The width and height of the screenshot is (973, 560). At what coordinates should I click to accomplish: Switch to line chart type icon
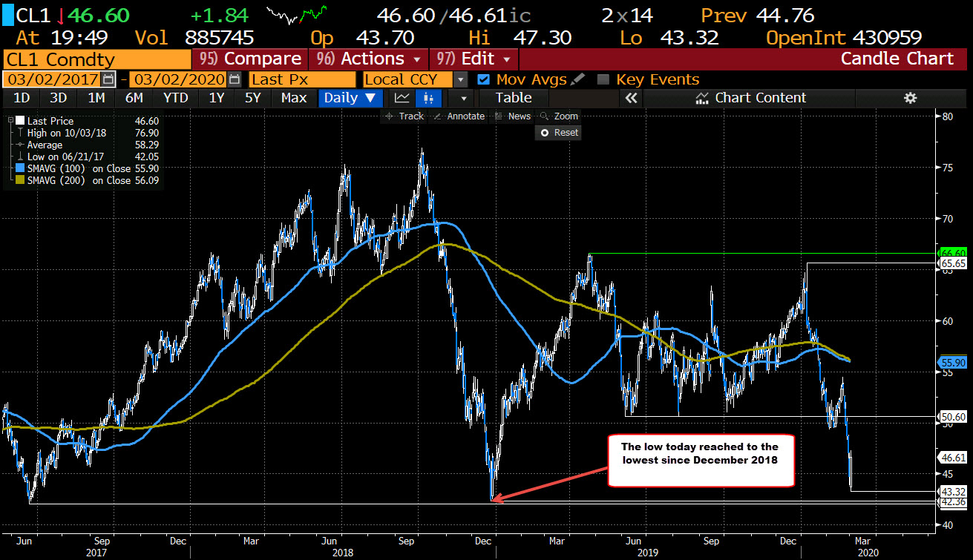point(402,98)
